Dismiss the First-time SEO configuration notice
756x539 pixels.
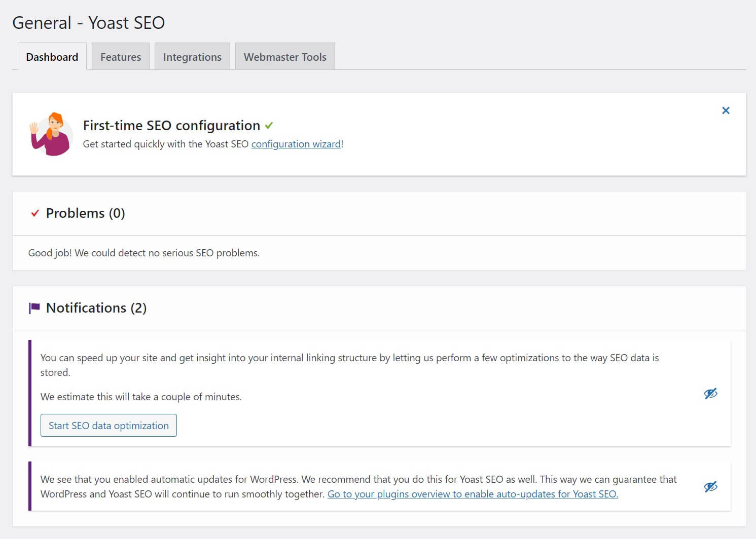click(726, 110)
